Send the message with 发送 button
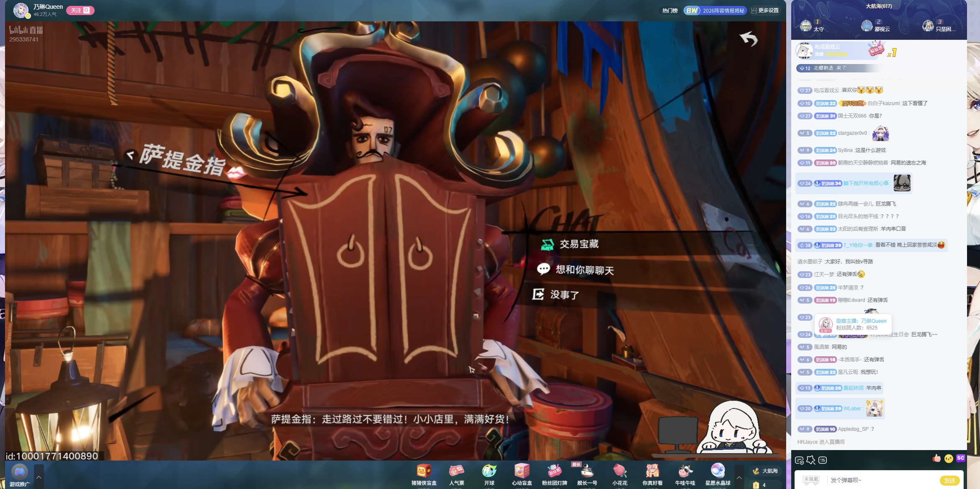This screenshot has height=489, width=980. [x=949, y=480]
